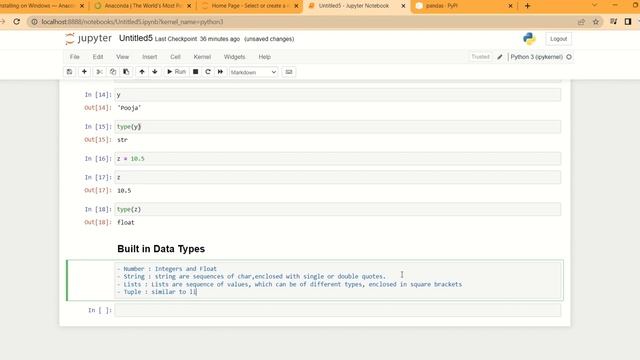Paste cells below icon

point(126,72)
